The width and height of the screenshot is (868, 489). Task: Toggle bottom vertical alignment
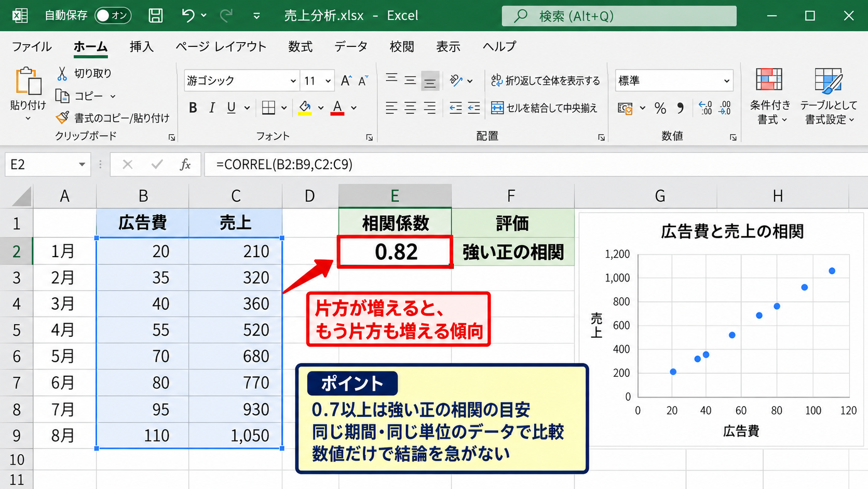(x=430, y=81)
